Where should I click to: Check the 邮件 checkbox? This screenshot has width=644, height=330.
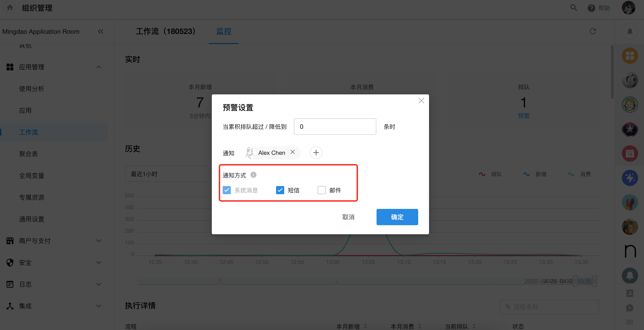pyautogui.click(x=322, y=190)
